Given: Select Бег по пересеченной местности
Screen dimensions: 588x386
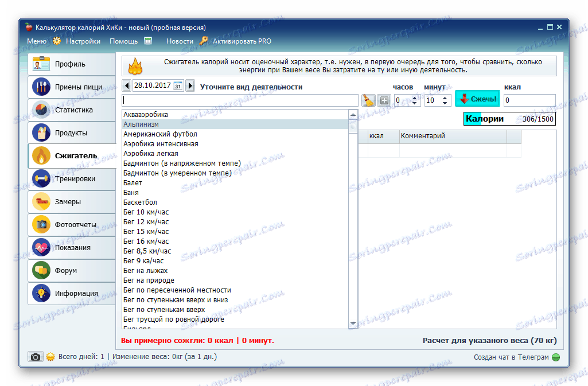Looking at the screenshot, I should [x=236, y=290].
